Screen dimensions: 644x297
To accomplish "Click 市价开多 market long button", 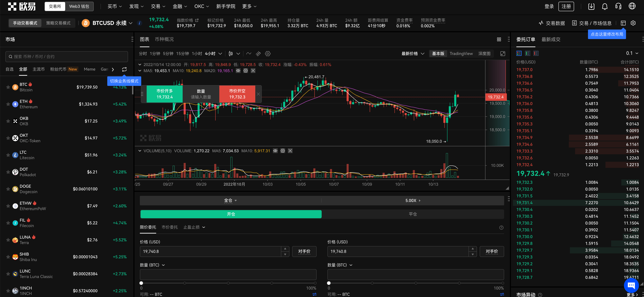I will click(x=164, y=94).
